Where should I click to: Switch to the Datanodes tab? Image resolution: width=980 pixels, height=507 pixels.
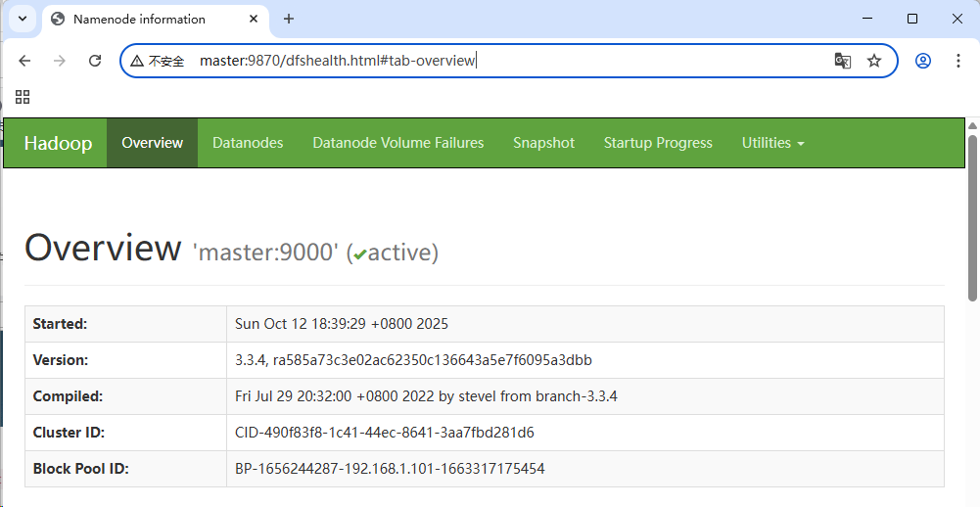coord(248,143)
